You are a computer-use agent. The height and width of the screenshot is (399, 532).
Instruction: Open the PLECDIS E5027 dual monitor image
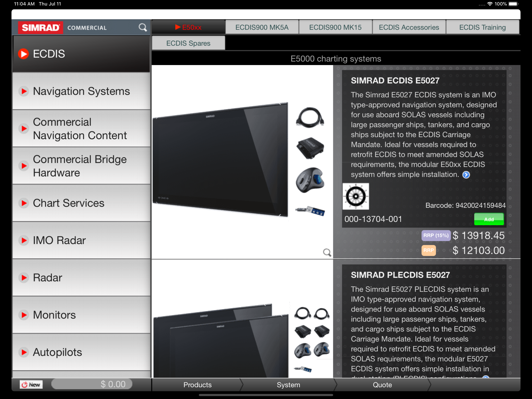[221, 341]
